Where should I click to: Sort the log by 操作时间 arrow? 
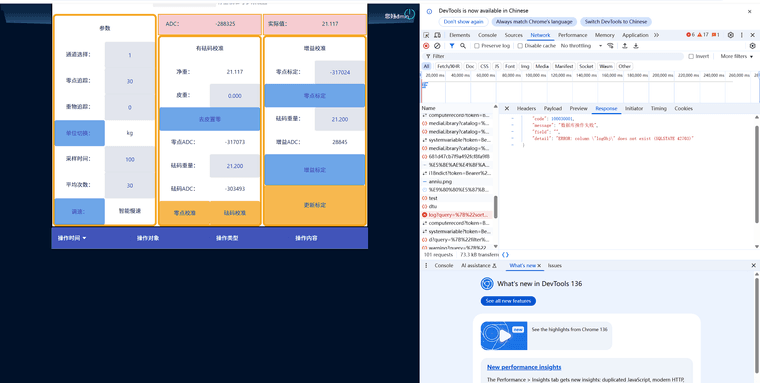coord(84,238)
